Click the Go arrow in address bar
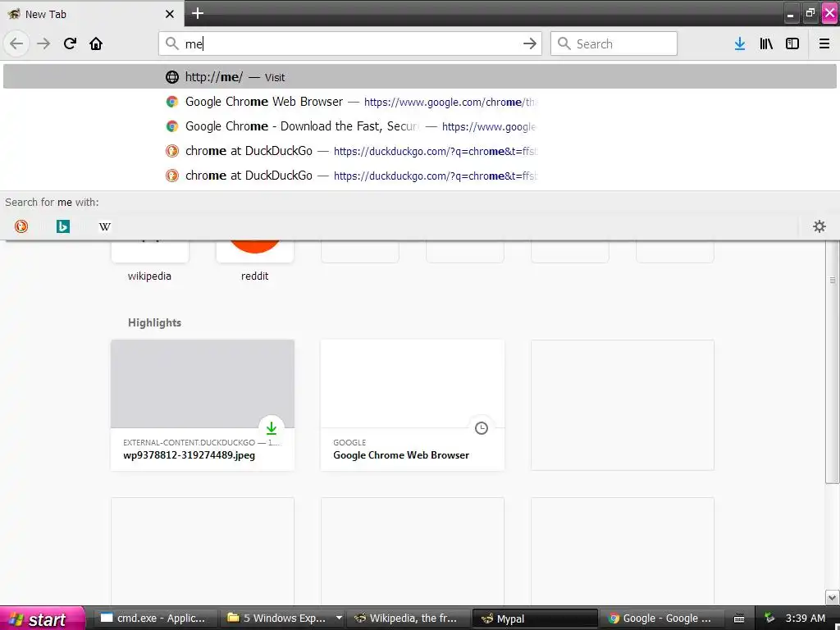 (529, 43)
